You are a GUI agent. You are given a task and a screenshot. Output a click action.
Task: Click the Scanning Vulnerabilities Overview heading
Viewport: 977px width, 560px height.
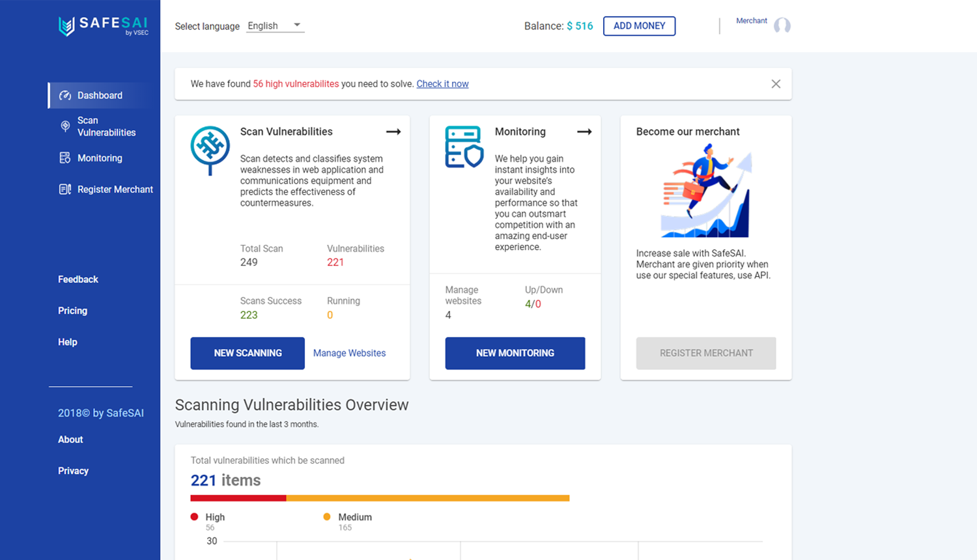pyautogui.click(x=292, y=405)
